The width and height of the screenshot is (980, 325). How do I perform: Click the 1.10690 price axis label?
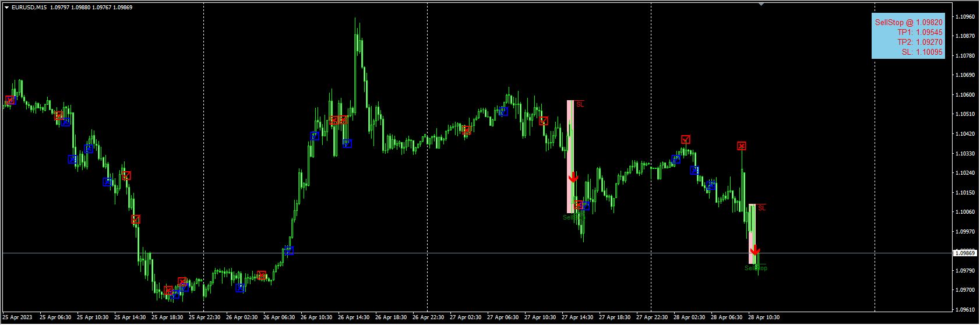pos(965,75)
